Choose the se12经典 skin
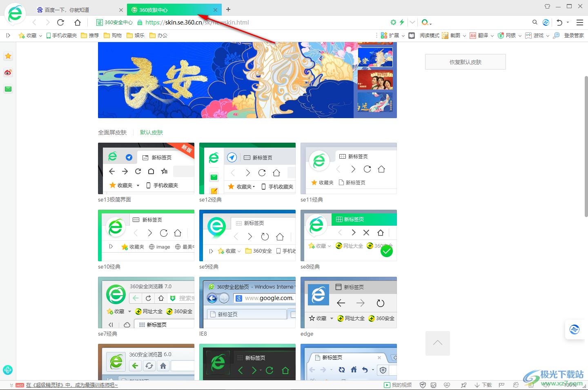 click(x=247, y=168)
